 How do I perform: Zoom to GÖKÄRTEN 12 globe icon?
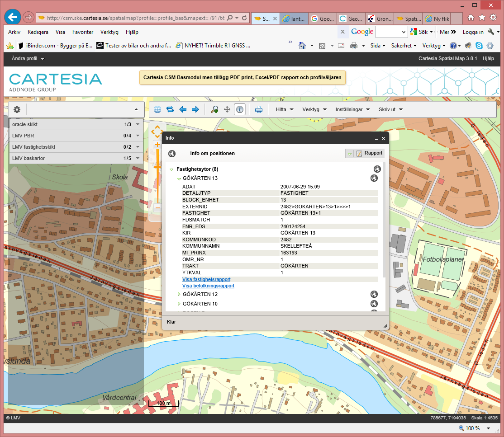(x=374, y=294)
